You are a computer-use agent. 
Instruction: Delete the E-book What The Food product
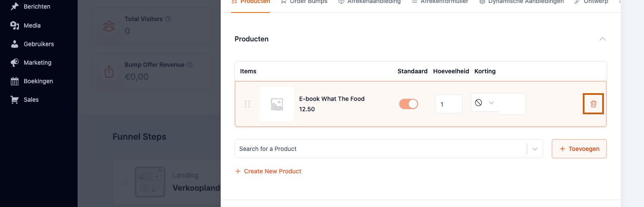click(x=593, y=104)
